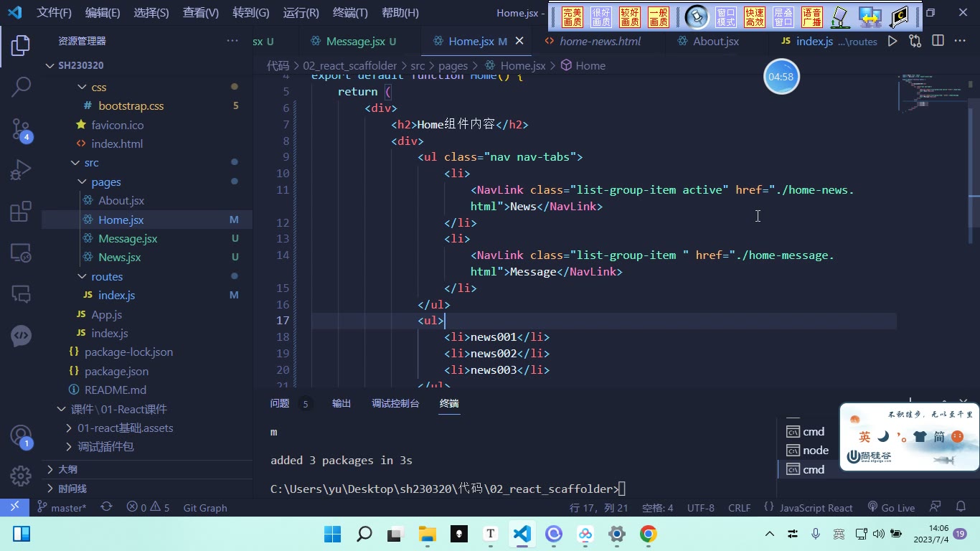Show errors and warnings count in status bar
The image size is (980, 551).
coord(148,508)
